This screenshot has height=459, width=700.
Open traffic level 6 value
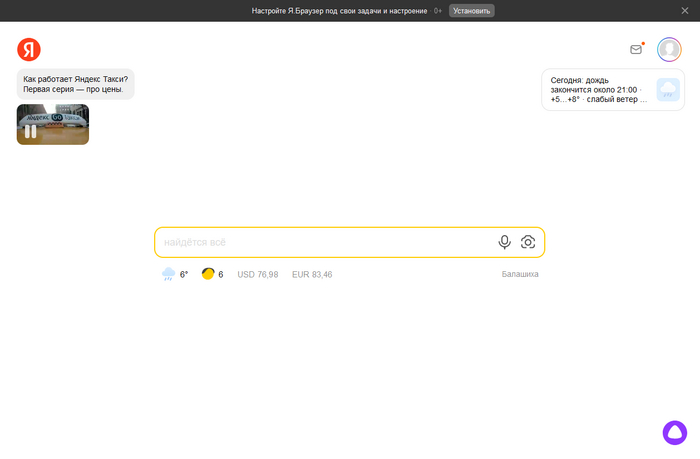[221, 274]
